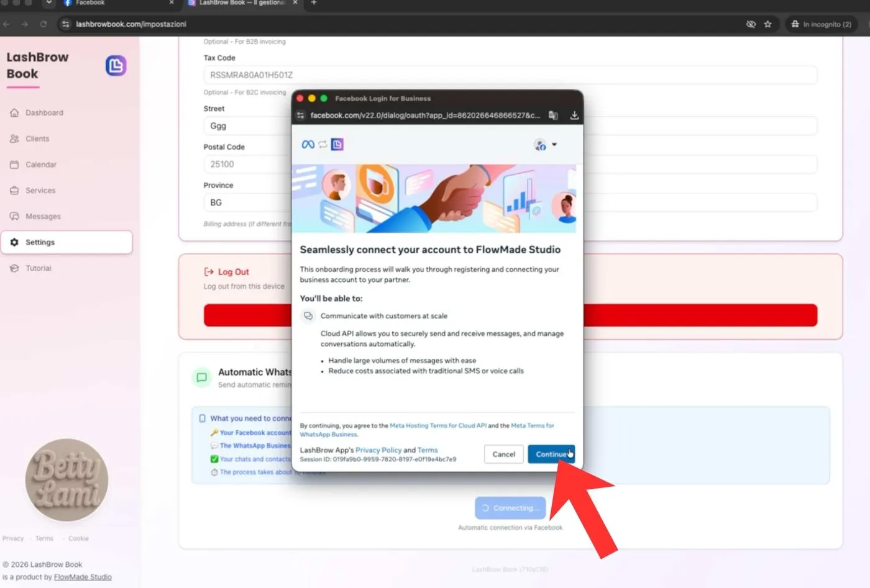The image size is (870, 588).
Task: Open the Privacy footer link
Action: [x=13, y=538]
